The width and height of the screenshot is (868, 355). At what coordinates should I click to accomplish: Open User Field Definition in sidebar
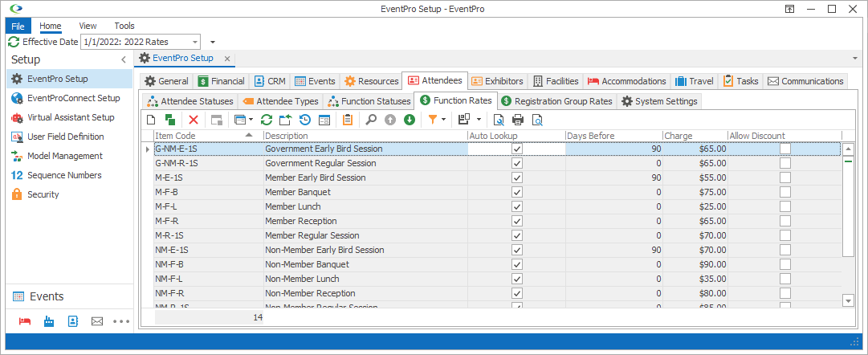(69, 137)
